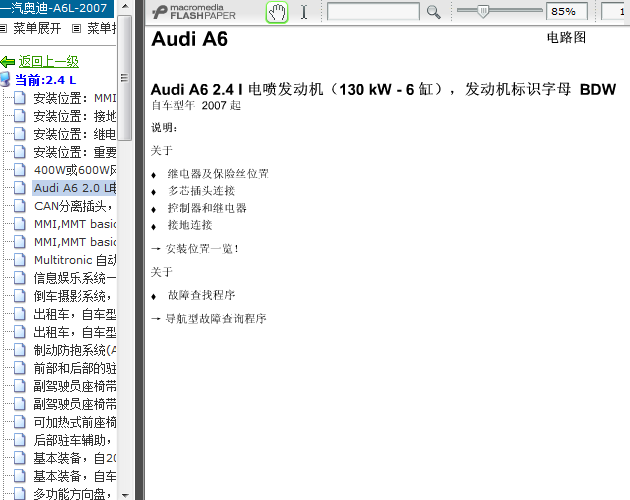
Task: Click page icon beside 安装位置: MMI
Action: click(x=19, y=98)
